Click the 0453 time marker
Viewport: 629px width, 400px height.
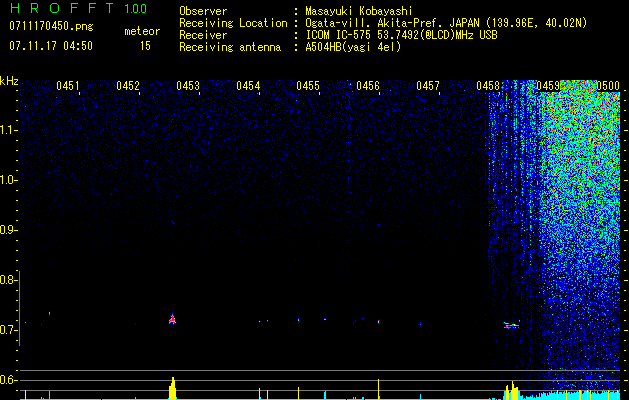(188, 86)
